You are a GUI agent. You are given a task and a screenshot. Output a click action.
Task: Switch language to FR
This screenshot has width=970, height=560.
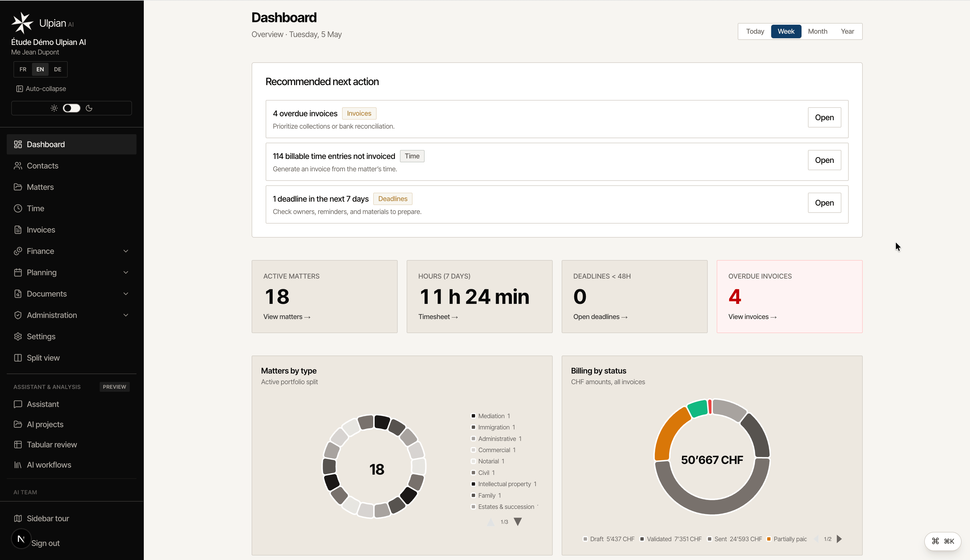[23, 69]
